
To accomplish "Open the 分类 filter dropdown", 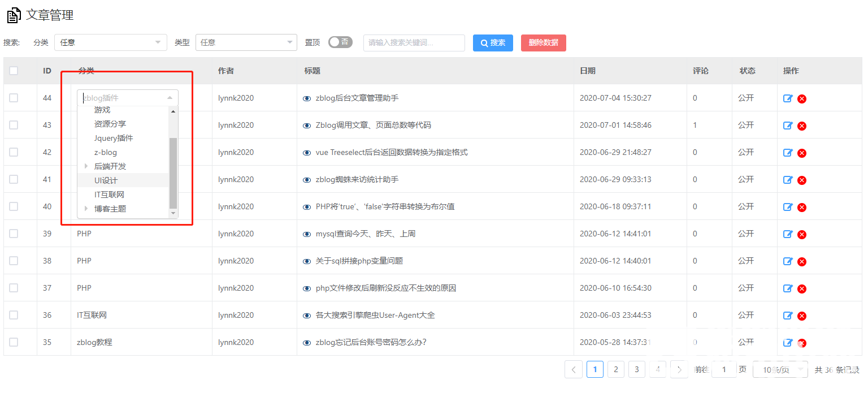I will tap(110, 42).
